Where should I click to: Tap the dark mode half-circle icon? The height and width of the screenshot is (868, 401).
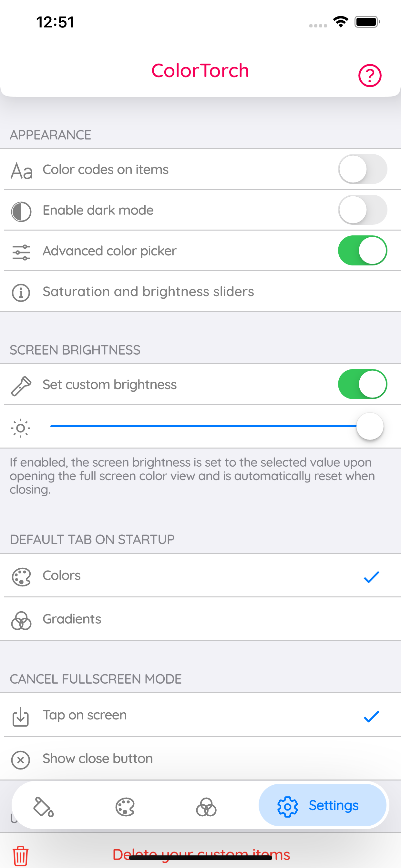21,210
